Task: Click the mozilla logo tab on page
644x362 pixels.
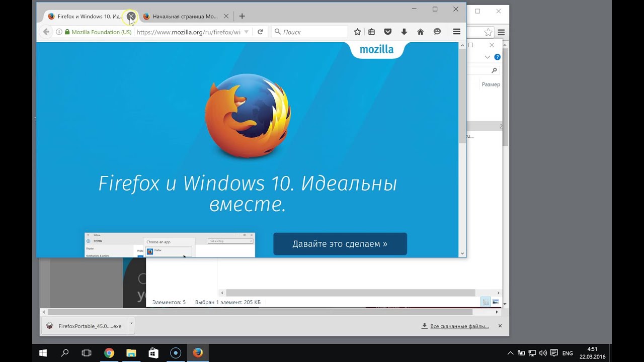Action: 377,50
